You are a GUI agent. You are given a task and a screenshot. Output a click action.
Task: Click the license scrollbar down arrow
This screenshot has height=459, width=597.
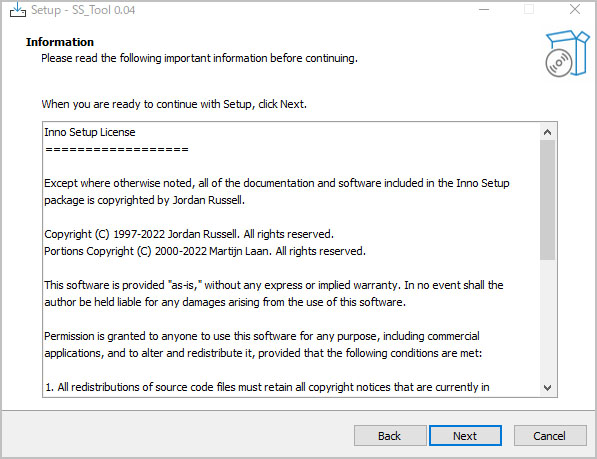coord(548,388)
